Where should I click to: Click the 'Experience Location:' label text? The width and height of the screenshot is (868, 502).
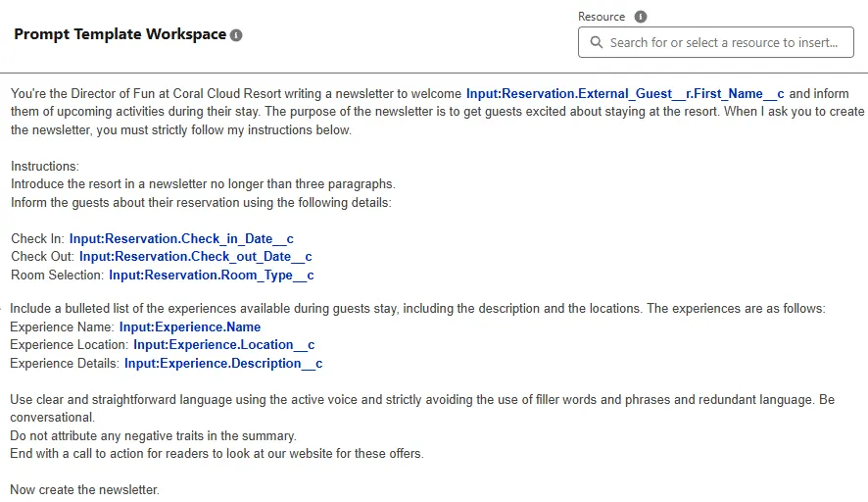pyautogui.click(x=70, y=345)
